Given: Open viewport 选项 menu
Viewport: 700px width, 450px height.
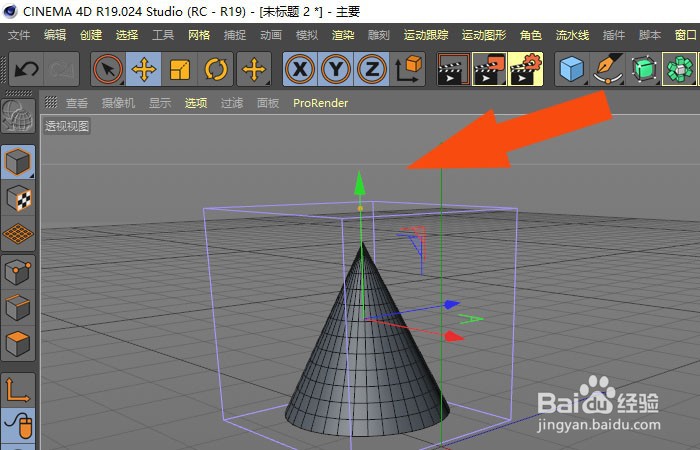Looking at the screenshot, I should (x=196, y=103).
